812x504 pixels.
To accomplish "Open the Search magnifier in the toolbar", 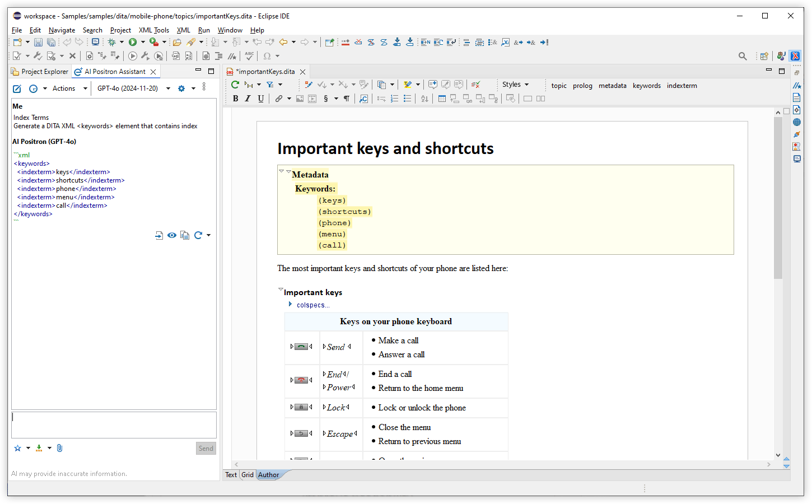I will (743, 56).
